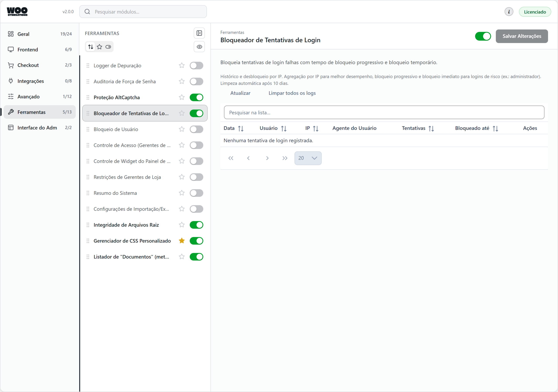558x392 pixels.
Task: Open the Avançado category
Action: [x=40, y=97]
